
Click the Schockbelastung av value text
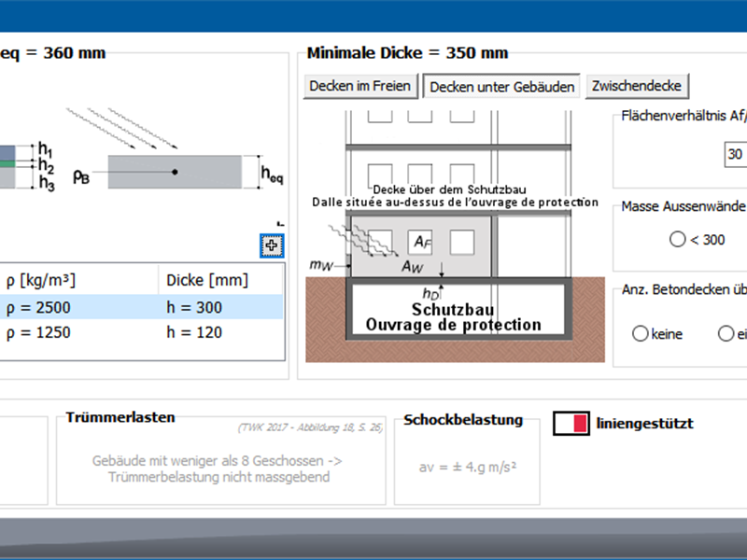click(466, 467)
